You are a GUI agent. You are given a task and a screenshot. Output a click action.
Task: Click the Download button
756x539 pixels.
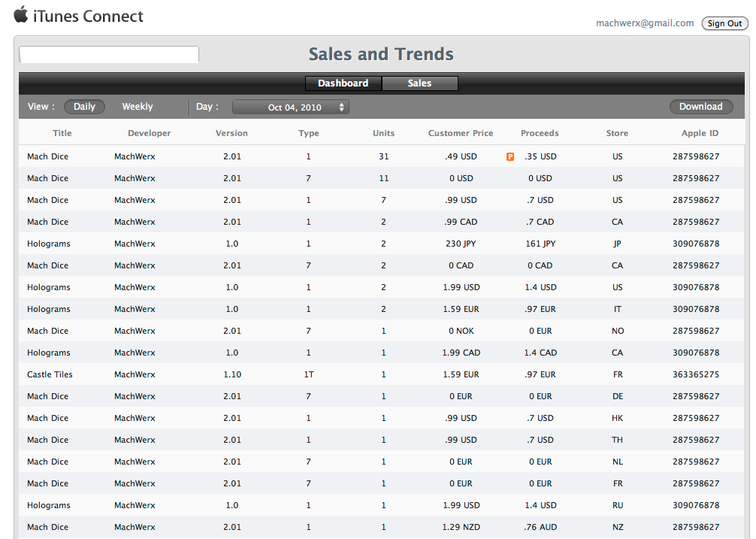pyautogui.click(x=701, y=107)
